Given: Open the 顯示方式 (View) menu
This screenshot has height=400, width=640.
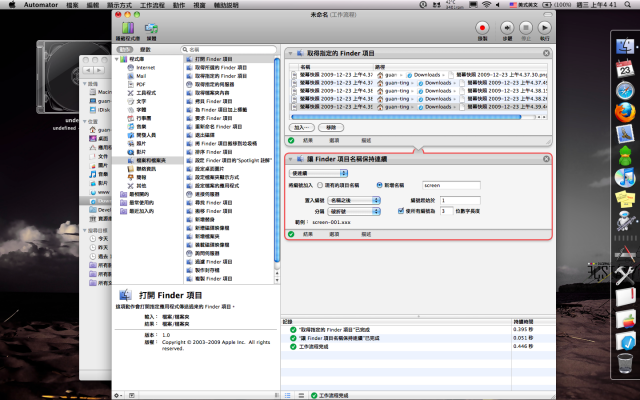Looking at the screenshot, I should pos(119,5).
